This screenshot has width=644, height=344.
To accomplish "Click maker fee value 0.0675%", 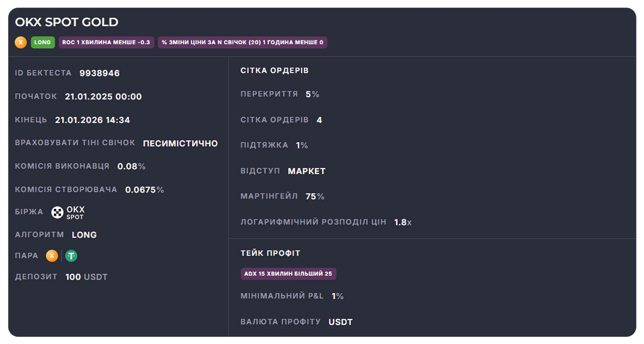I will (x=145, y=190).
